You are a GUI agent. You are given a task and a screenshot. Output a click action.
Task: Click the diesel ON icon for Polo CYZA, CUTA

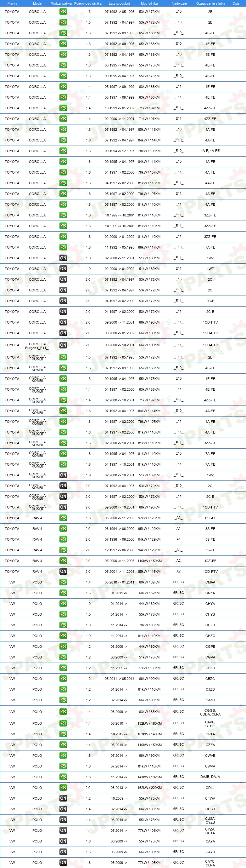pyautogui.click(x=63, y=830)
